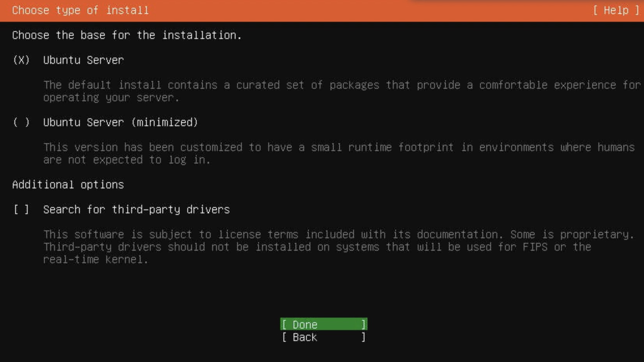Go back with the Back button
This screenshot has width=644, height=362.
tap(323, 337)
